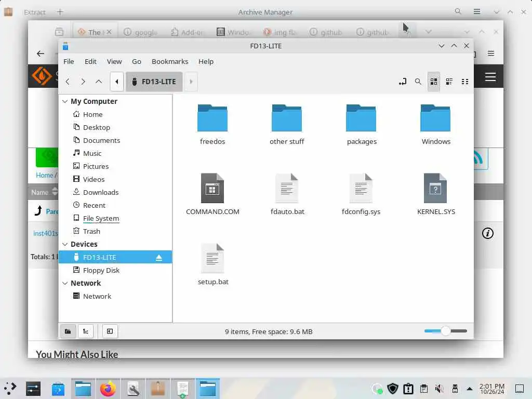Go back with the back arrow
532x399 pixels.
[x=68, y=82]
